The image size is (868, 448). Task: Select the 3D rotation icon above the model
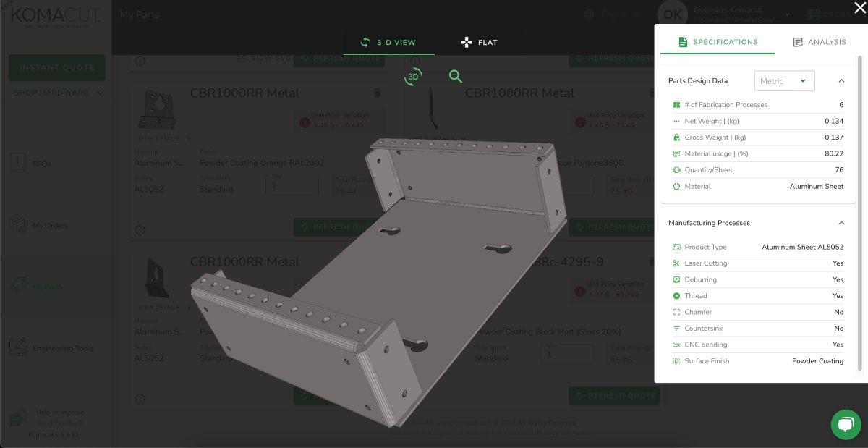pyautogui.click(x=412, y=77)
